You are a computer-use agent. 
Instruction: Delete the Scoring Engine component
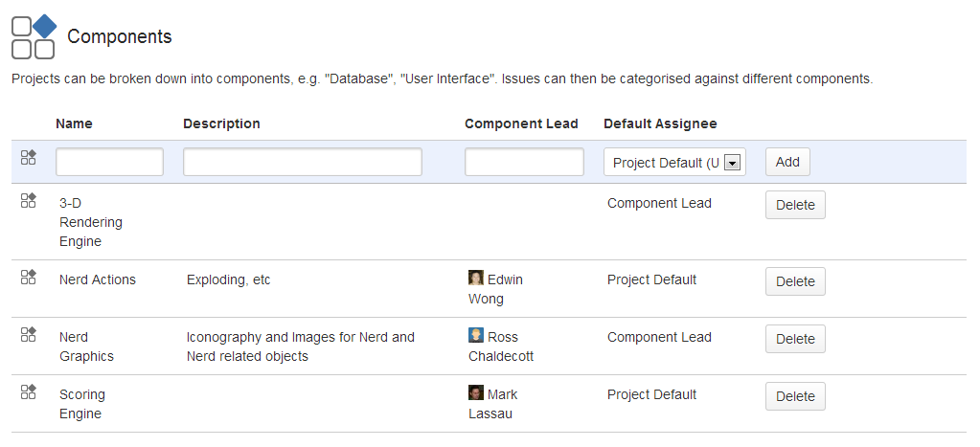click(794, 396)
